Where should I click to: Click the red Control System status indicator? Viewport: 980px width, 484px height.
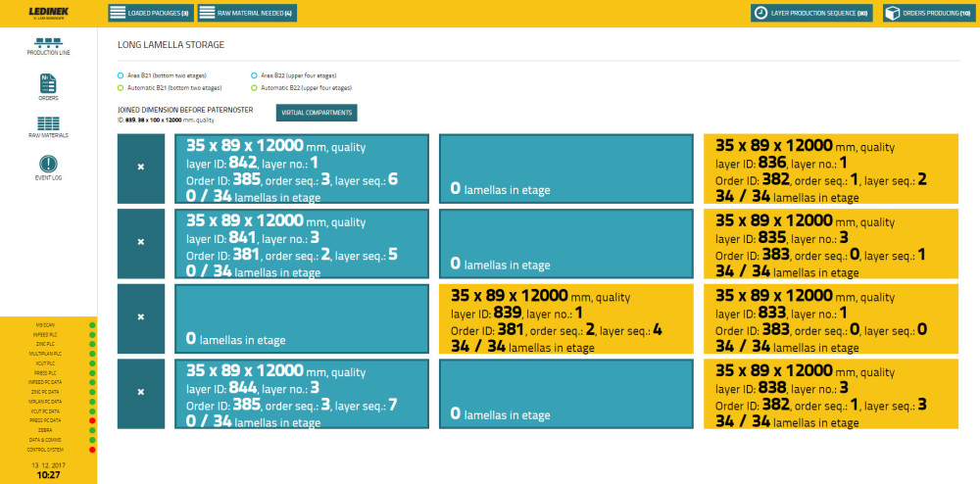92,449
